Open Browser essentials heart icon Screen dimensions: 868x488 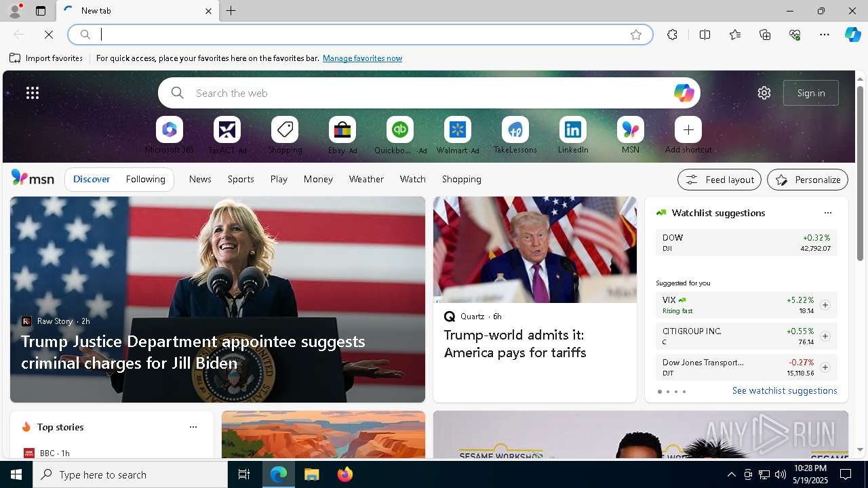coord(795,35)
